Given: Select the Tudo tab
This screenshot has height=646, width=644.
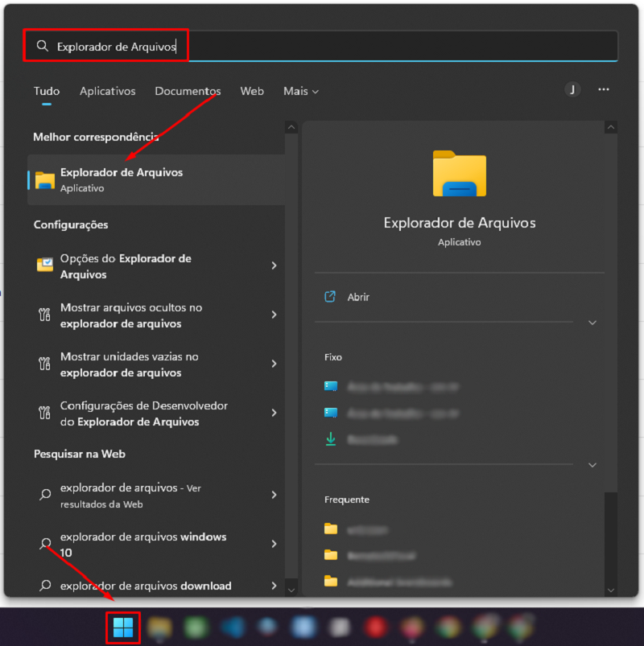Looking at the screenshot, I should (47, 91).
